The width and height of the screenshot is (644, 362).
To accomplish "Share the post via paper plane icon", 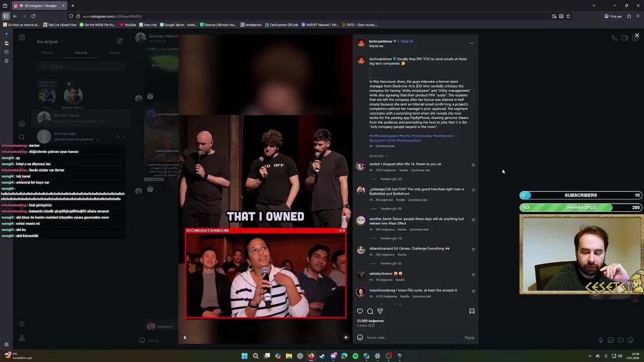I will click(x=380, y=311).
